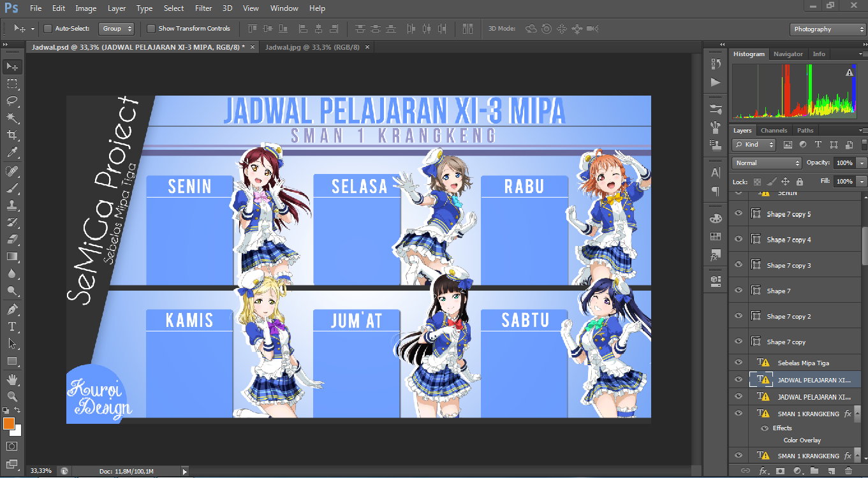Select the Dodge tool
The image size is (868, 478).
pyautogui.click(x=12, y=291)
